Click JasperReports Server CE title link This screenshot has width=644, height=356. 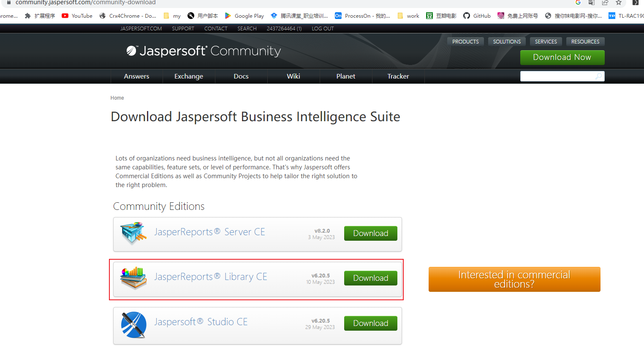209,232
